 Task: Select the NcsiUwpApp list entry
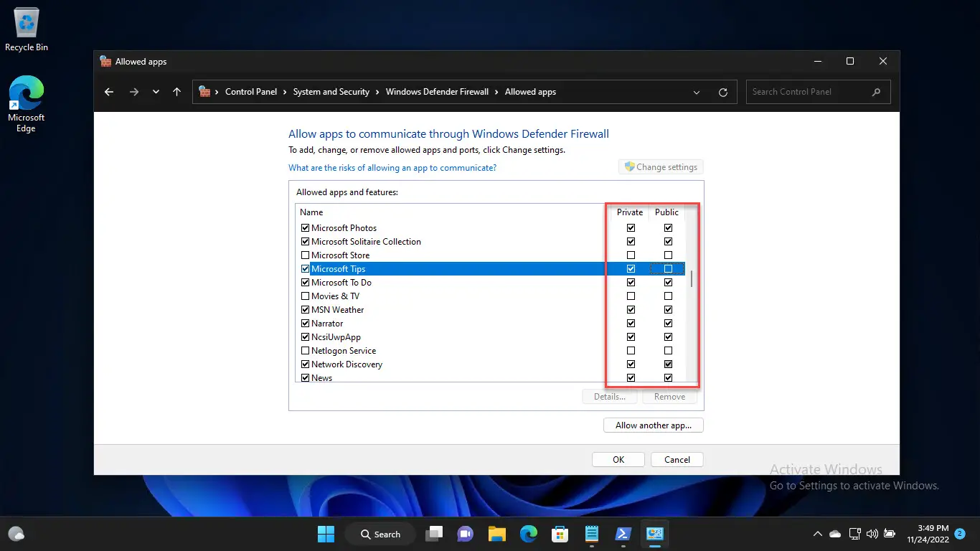491,337
